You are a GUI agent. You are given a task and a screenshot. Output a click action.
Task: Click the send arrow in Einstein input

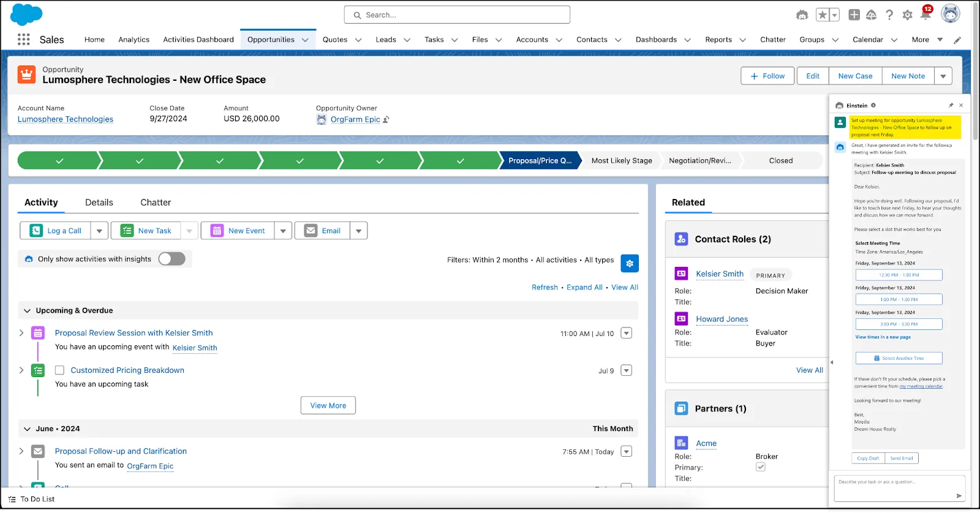(x=959, y=496)
